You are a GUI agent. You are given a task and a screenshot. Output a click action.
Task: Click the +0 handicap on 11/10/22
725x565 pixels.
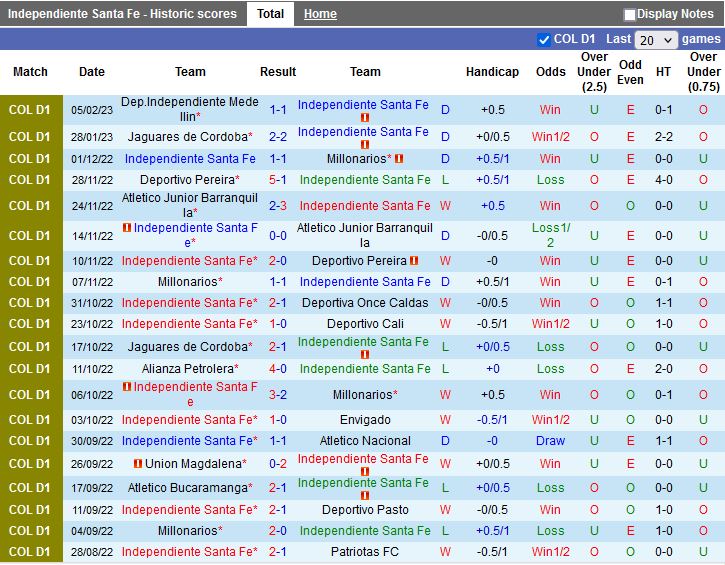(x=492, y=368)
